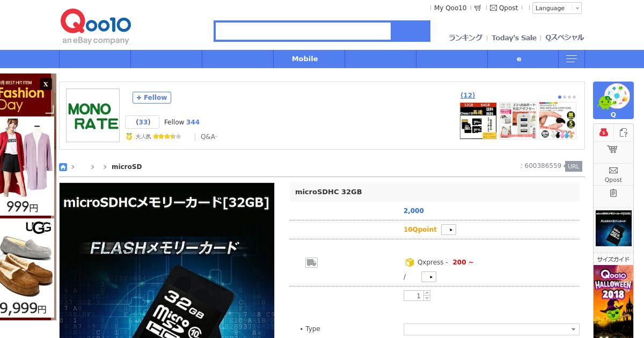Click the + Fellow button
The width and height of the screenshot is (644, 338).
click(x=152, y=98)
